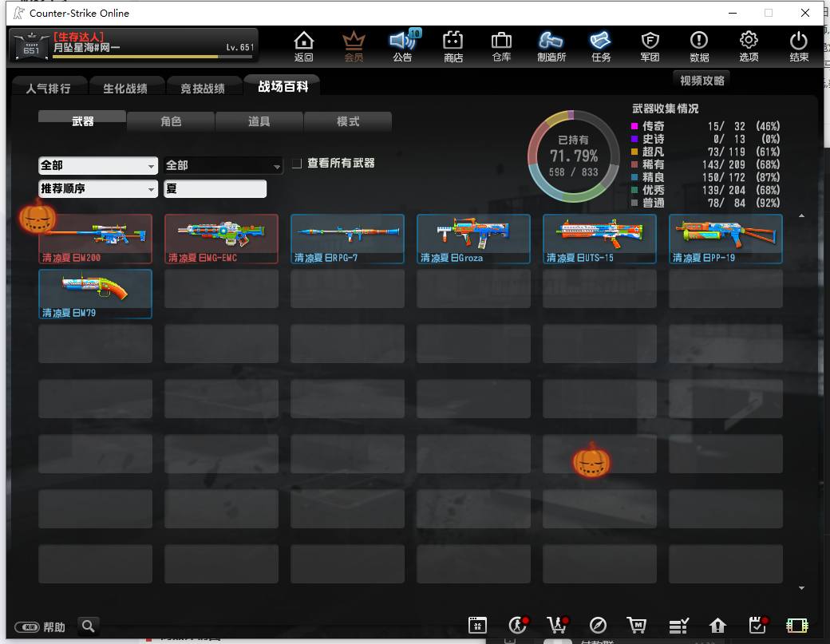The image size is (830, 644).
Task: Open the gift window icon in bottom bar
Action: tap(477, 625)
